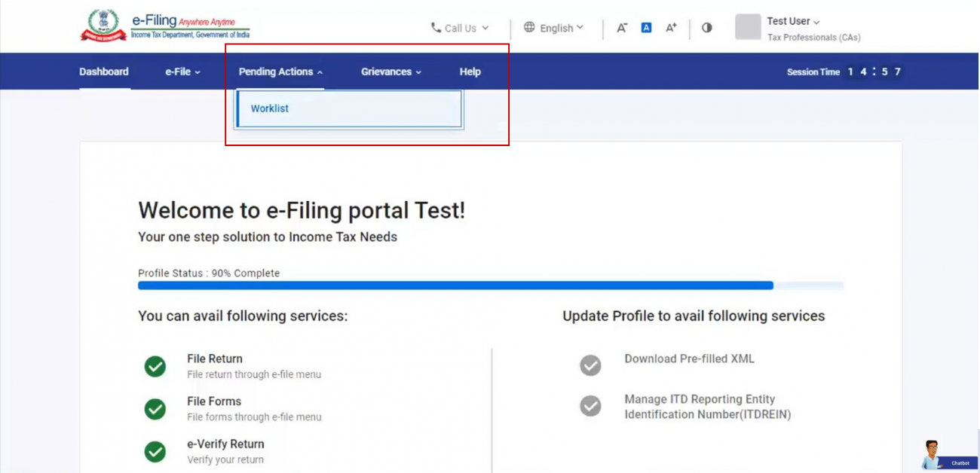Click the green checkmark beside File Return

pyautogui.click(x=155, y=367)
